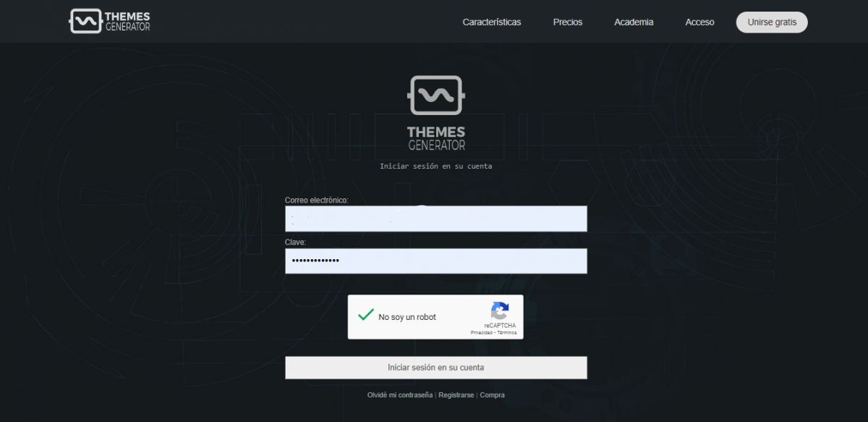Viewport: 868px width, 422px height.
Task: Open the "Olvidé mi contraseña" link
Action: pyautogui.click(x=400, y=395)
